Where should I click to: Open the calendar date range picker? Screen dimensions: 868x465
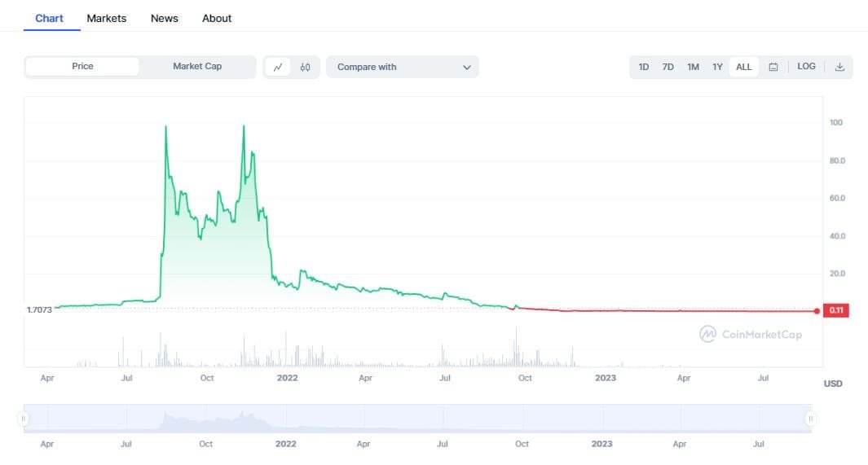click(773, 67)
